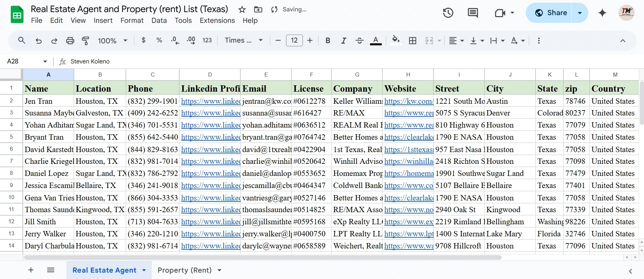Decrease font size minus button
The image size is (644, 279).
coord(278,41)
